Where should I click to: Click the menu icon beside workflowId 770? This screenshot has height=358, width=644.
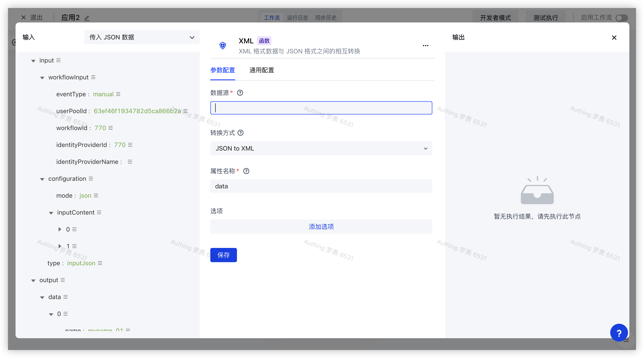click(x=111, y=128)
